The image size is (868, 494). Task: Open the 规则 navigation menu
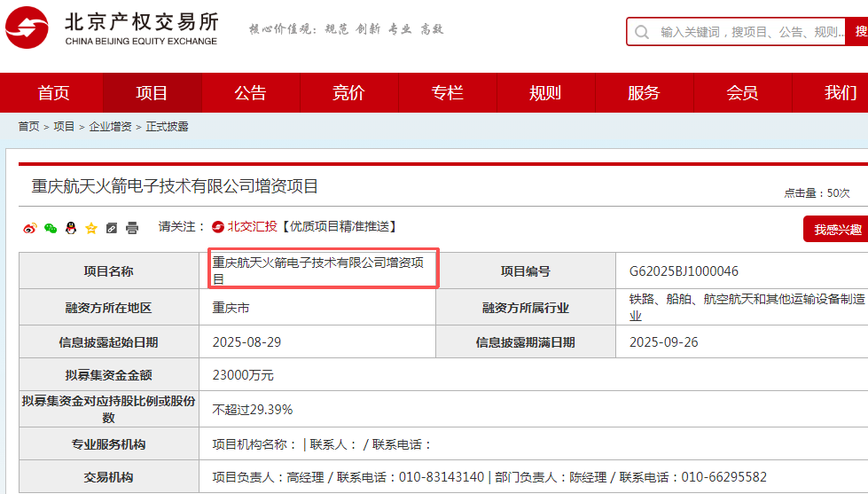point(546,92)
